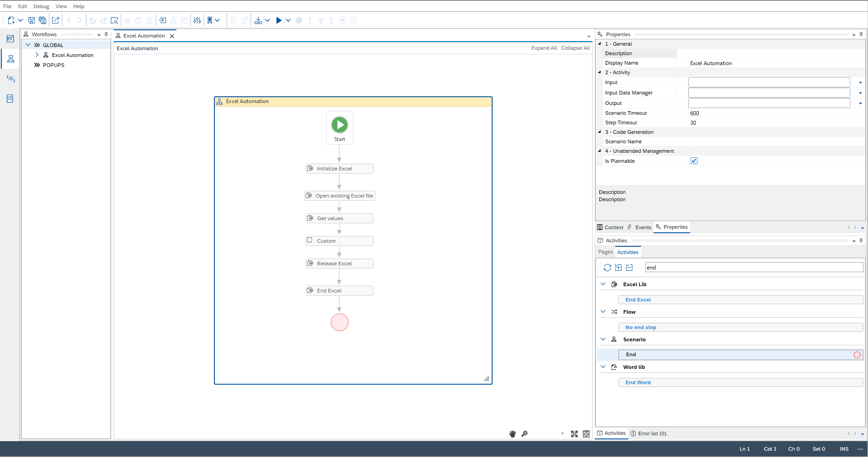This screenshot has height=457, width=868.
Task: Click the fit-to-screen icon
Action: pos(574,434)
